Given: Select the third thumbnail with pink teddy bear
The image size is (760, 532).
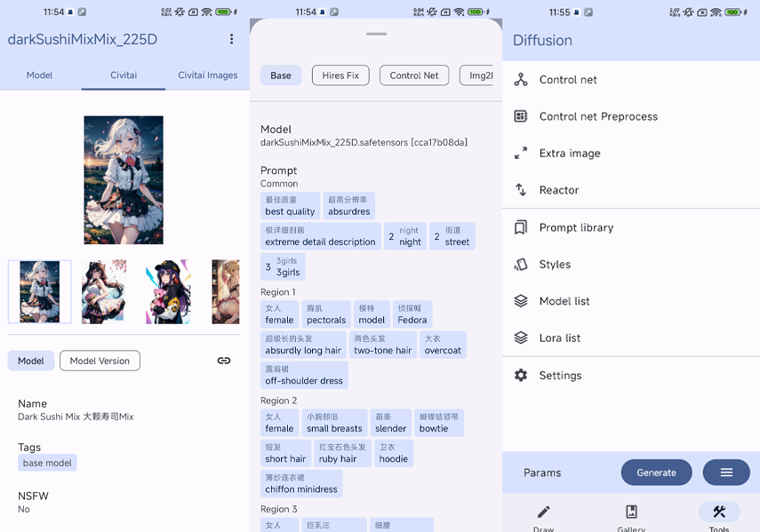Looking at the screenshot, I should click(168, 291).
